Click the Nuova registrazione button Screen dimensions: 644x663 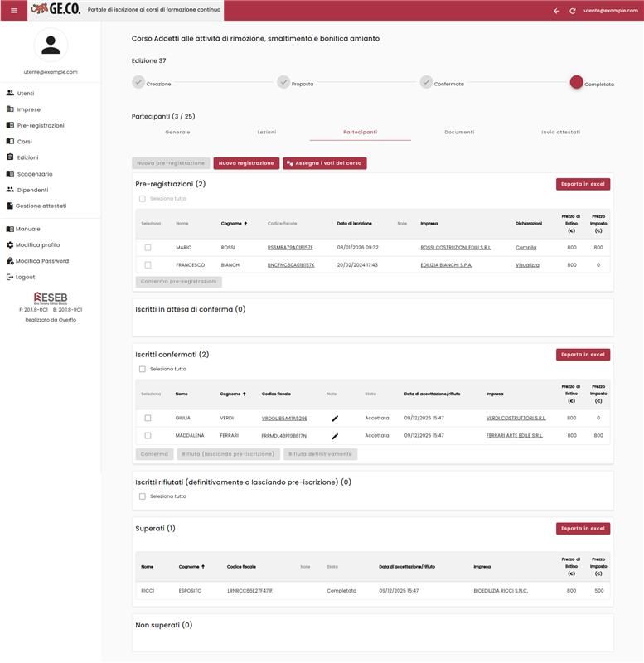(x=246, y=163)
